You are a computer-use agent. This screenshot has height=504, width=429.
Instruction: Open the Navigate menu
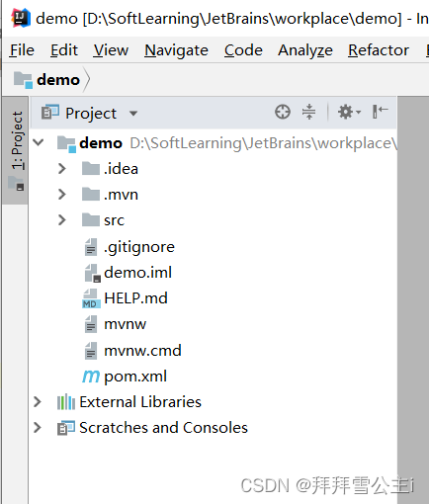click(176, 50)
